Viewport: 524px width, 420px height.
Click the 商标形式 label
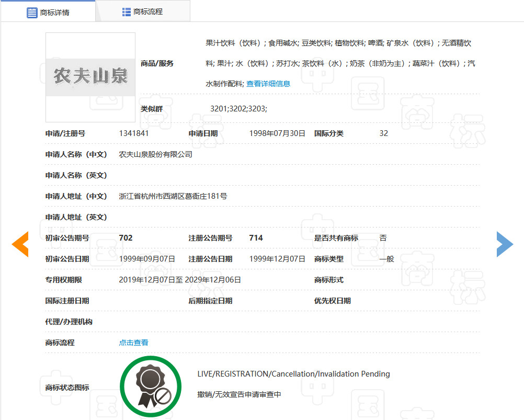(329, 280)
